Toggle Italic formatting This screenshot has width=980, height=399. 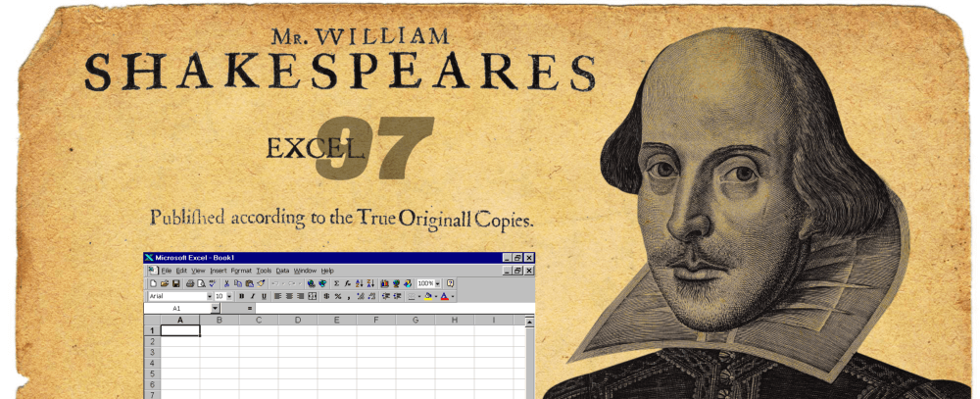tap(253, 296)
